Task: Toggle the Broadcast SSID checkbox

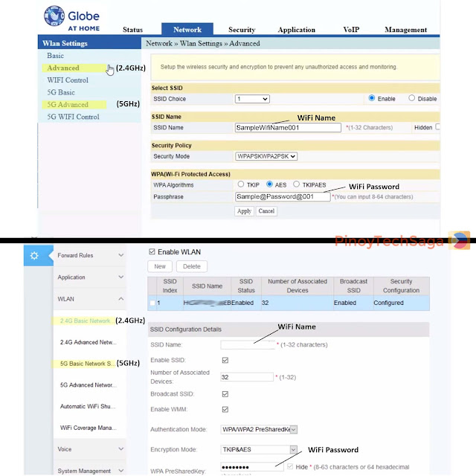Action: coord(225,394)
